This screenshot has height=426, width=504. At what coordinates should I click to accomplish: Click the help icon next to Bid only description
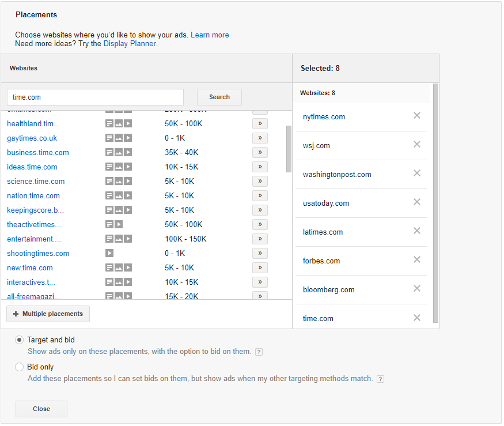tap(380, 379)
